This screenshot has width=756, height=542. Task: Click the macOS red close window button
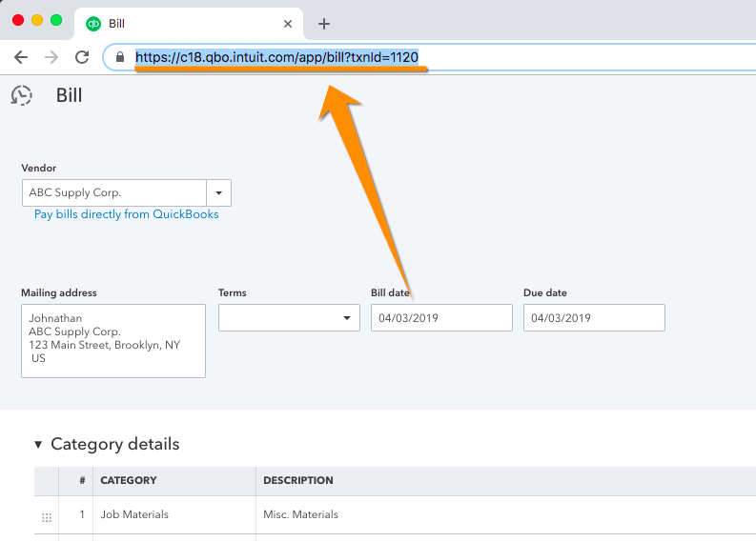coord(18,20)
